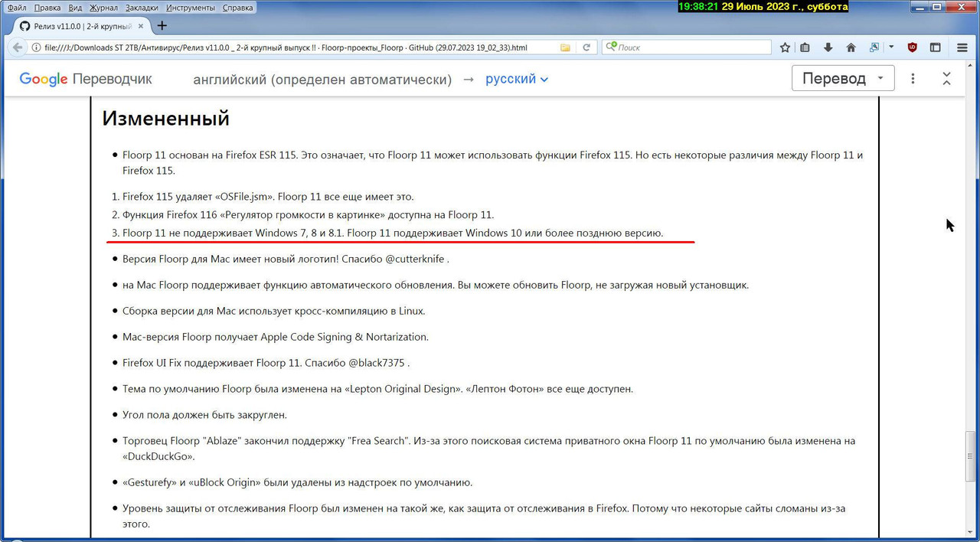Open Google Translate bar options (three dots)
The height and width of the screenshot is (542, 980).
coord(913,79)
